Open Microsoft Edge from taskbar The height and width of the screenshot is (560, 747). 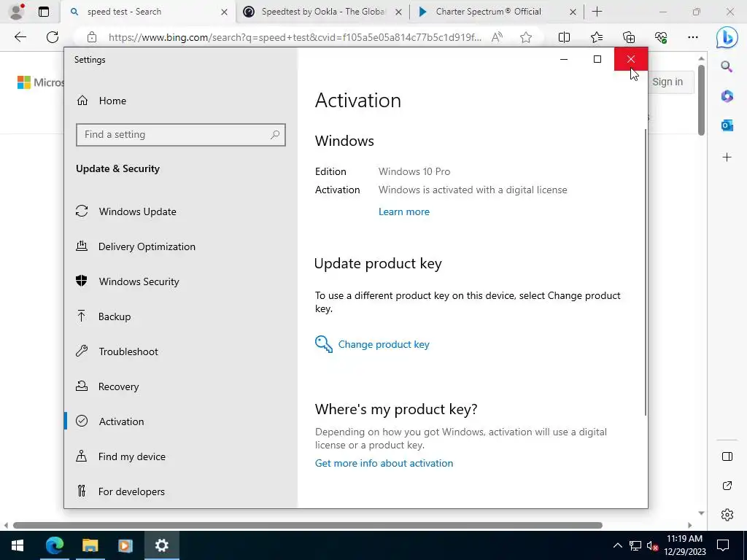pyautogui.click(x=54, y=545)
